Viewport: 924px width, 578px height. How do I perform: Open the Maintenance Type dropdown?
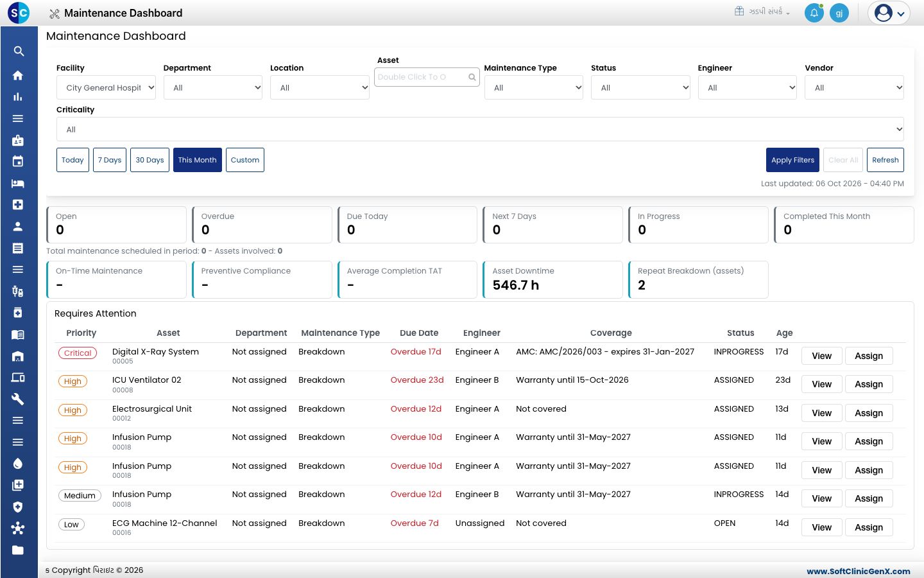[534, 87]
